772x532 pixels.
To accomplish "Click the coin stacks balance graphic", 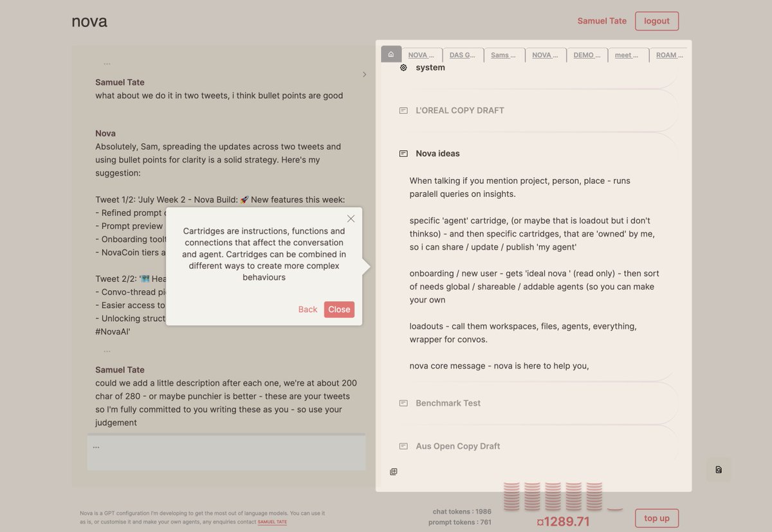I will click(x=563, y=496).
